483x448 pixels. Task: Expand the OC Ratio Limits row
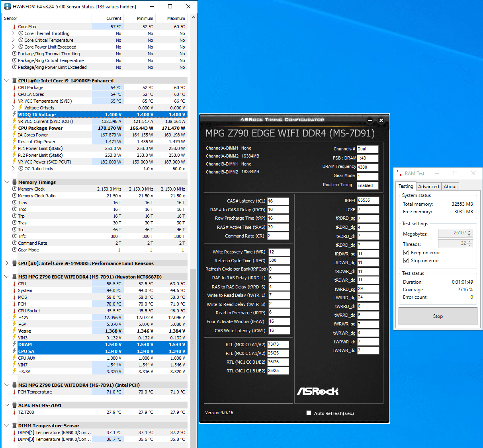click(x=14, y=169)
